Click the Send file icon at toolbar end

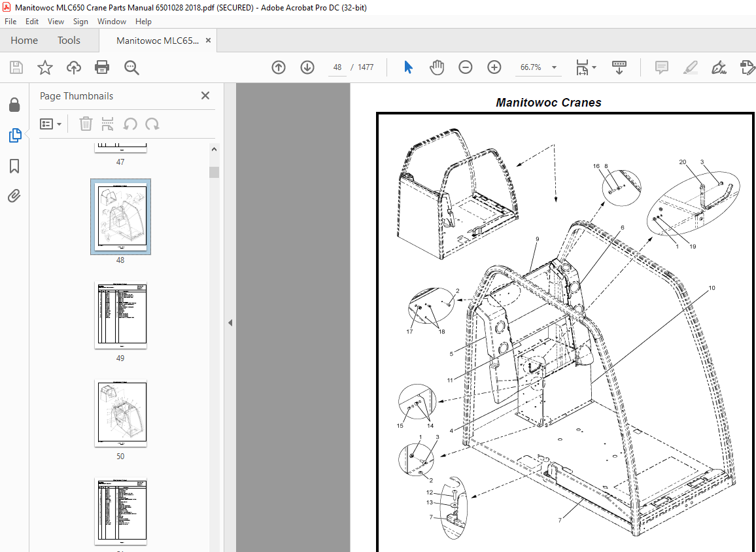747,67
